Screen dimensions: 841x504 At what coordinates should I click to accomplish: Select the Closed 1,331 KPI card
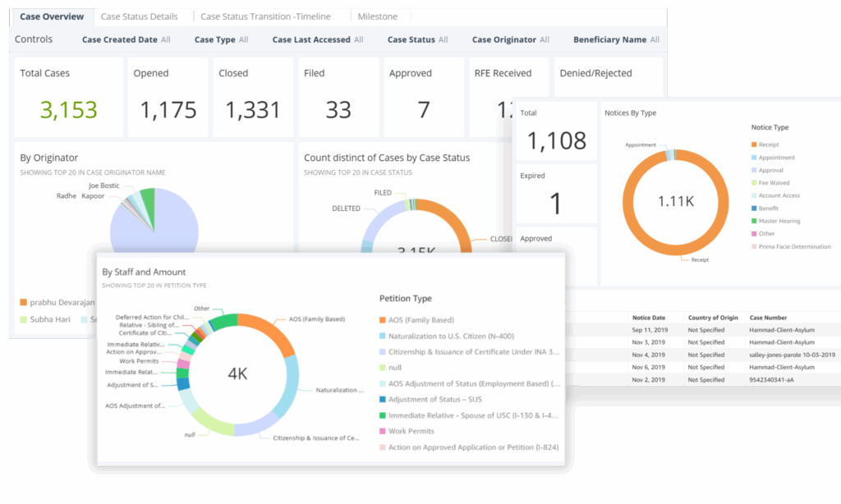coord(250,97)
